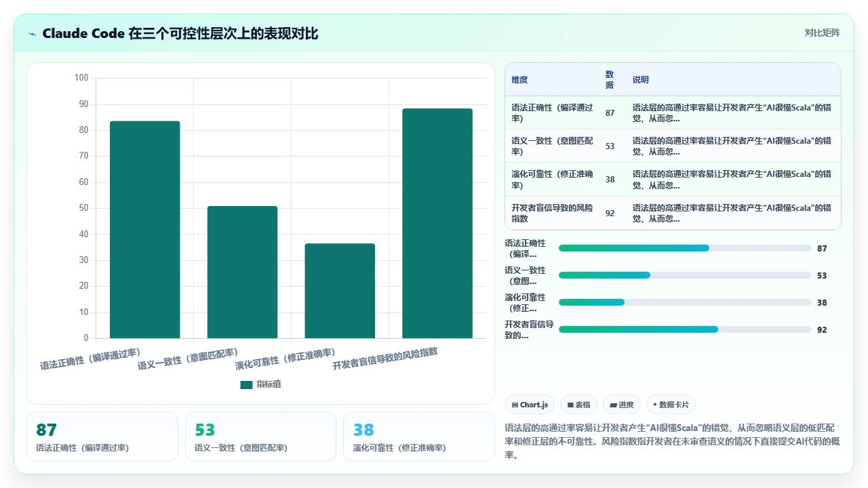Click the x-axis label 开发者盲信导致的风险指数

point(385,359)
